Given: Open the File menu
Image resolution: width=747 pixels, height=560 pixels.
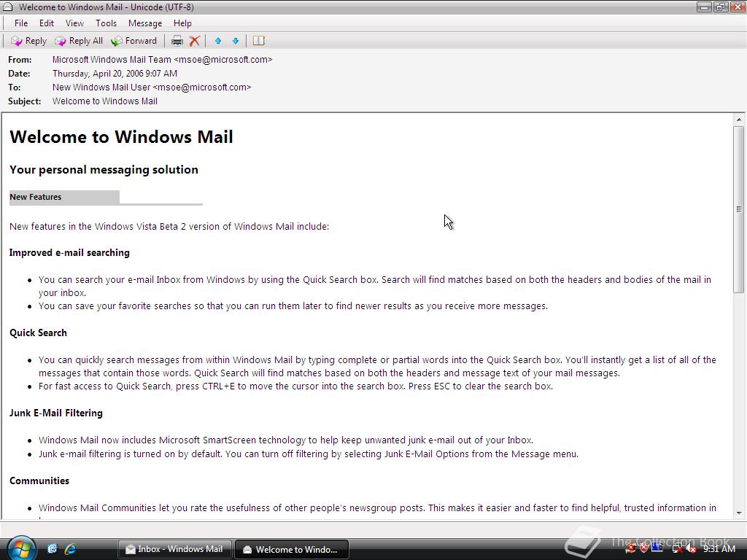Looking at the screenshot, I should pos(21,23).
